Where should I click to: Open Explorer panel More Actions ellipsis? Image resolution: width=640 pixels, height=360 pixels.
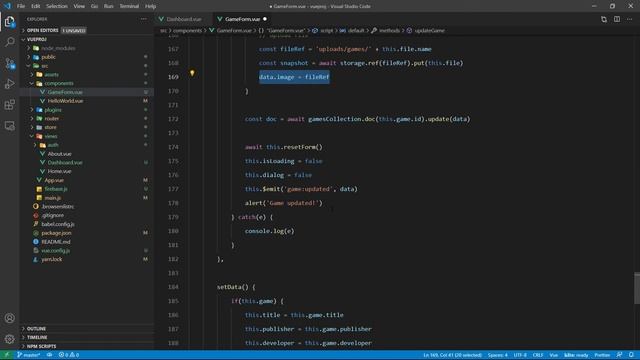[144, 19]
